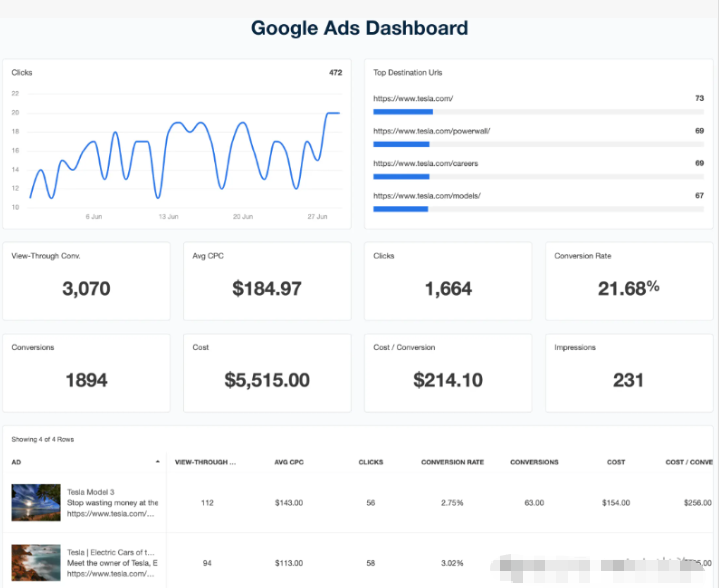
Task: Click the $143.00 Avg CPC cell
Action: 289,503
